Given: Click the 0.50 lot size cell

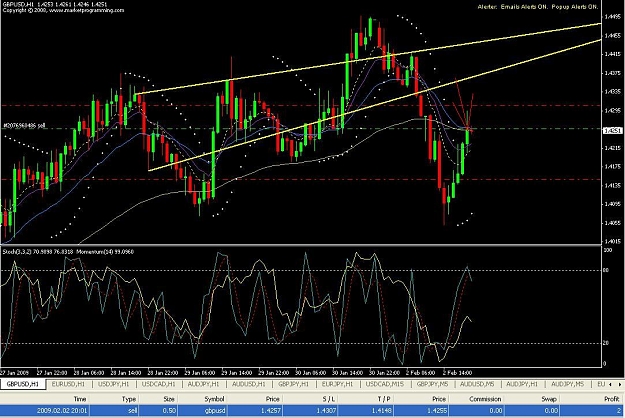Looking at the screenshot, I should point(169,410).
